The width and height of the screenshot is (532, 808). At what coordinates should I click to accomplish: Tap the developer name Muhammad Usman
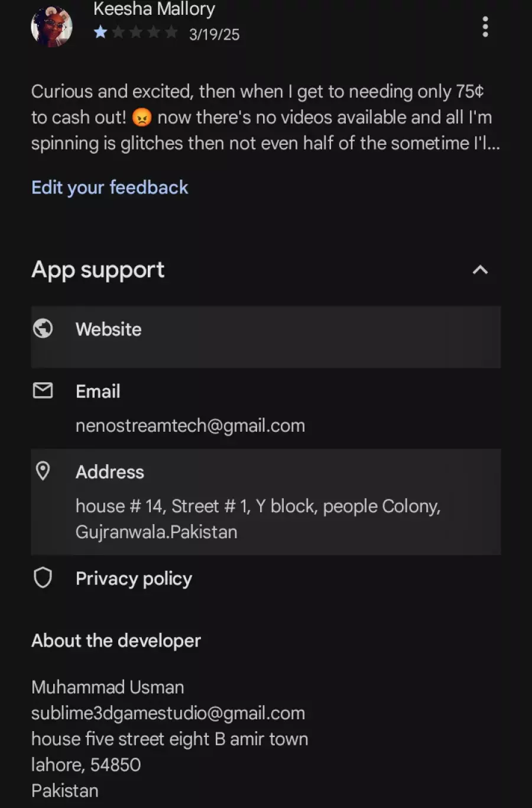coord(108,687)
